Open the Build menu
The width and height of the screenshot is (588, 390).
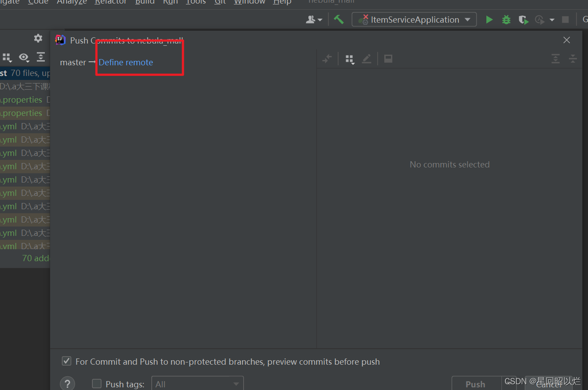tap(145, 2)
